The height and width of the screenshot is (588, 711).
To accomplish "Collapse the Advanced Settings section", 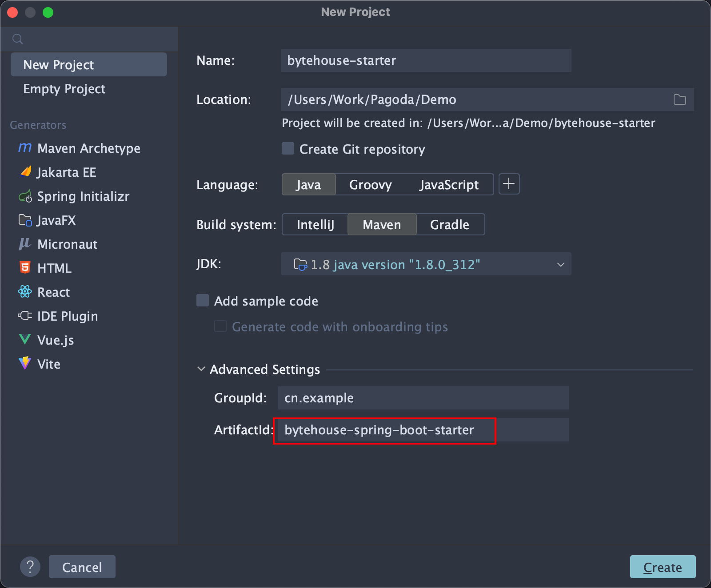I will click(x=201, y=369).
